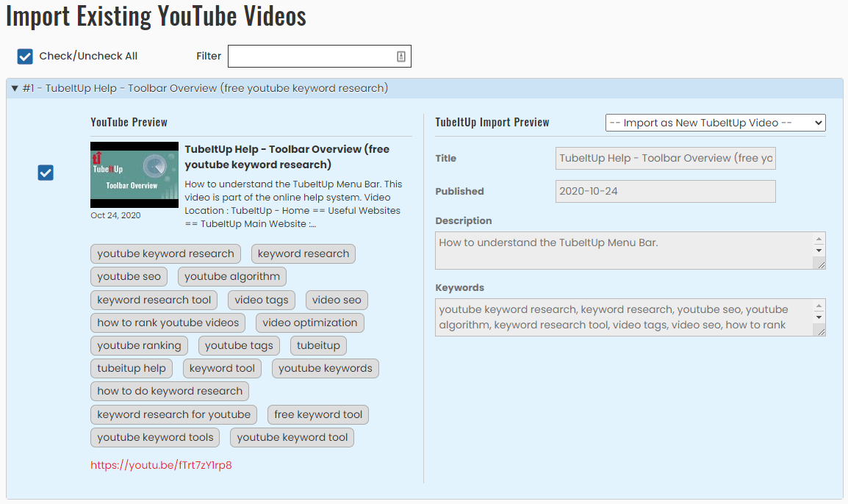Click the 'keyword research tool' tag
848x504 pixels.
[154, 300]
